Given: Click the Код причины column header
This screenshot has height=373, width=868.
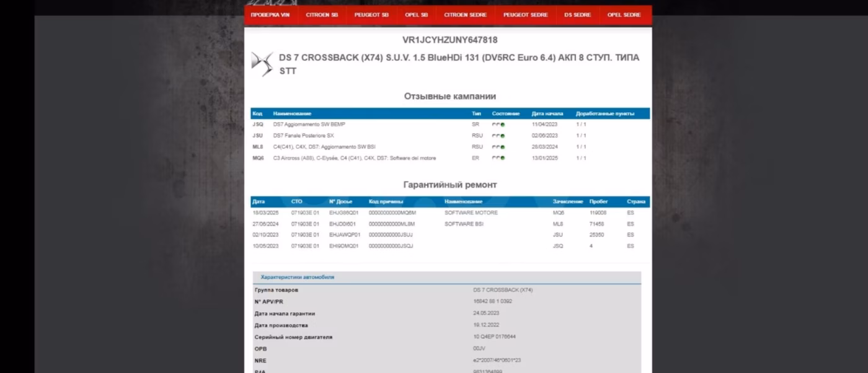Looking at the screenshot, I should (x=386, y=201).
